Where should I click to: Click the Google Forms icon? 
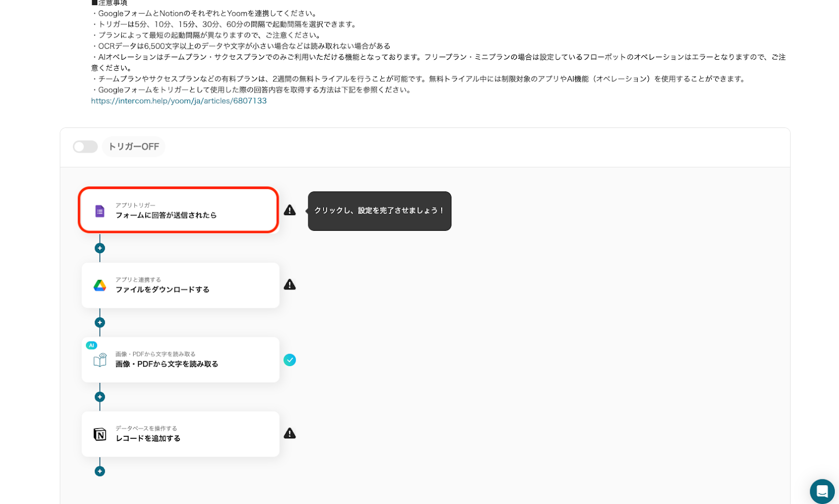click(x=100, y=211)
